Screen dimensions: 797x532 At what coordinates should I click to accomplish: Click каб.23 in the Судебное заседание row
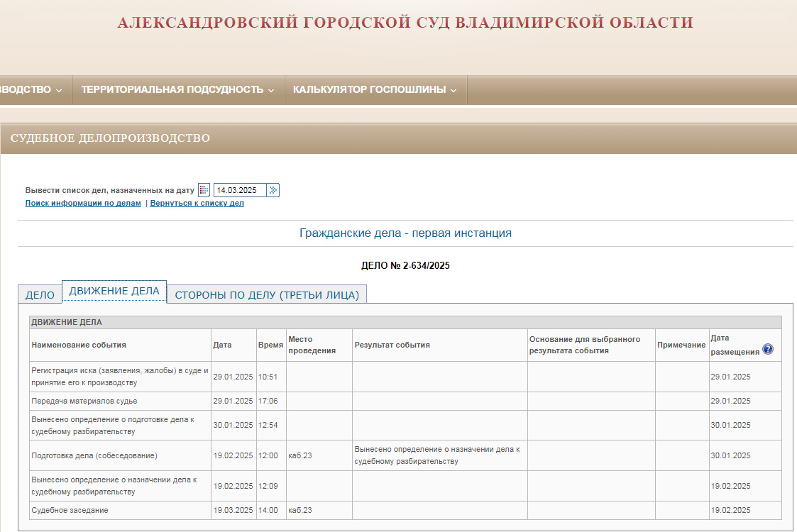coord(300,510)
